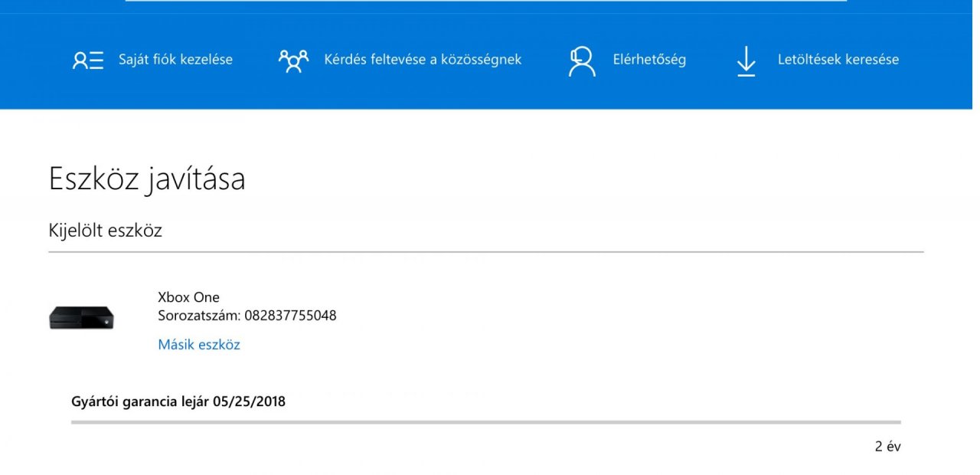
Task: Click the warranty date 05/25/2018
Action: pyautogui.click(x=249, y=401)
